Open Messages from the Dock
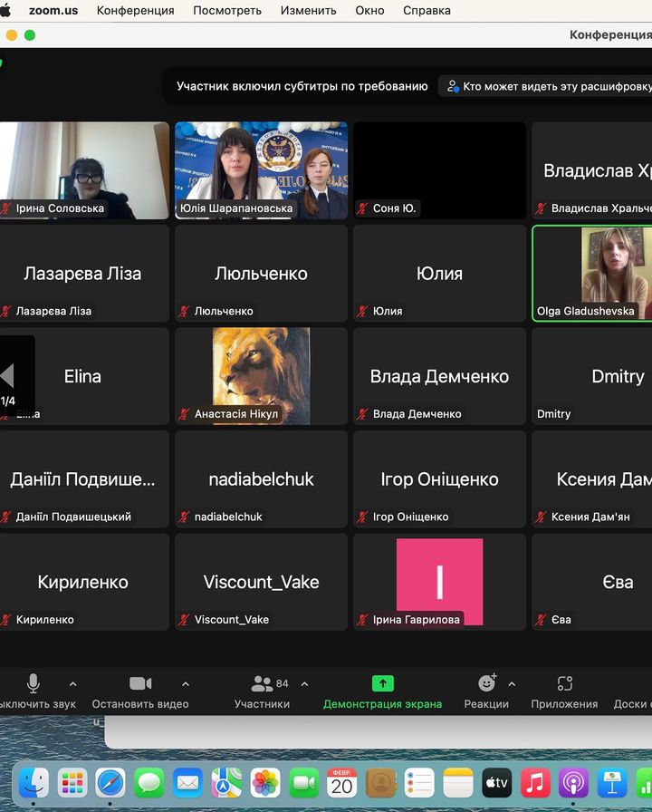The image size is (652, 812). point(149,782)
